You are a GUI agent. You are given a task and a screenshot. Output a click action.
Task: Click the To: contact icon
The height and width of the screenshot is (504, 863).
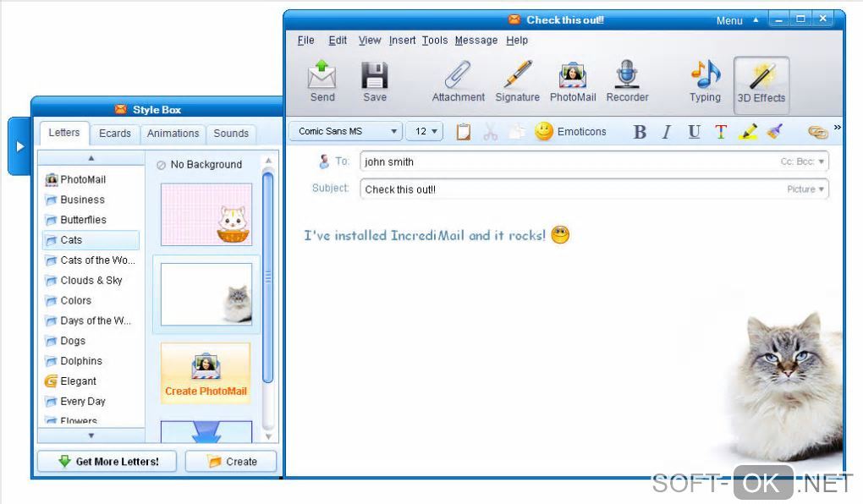pos(324,162)
